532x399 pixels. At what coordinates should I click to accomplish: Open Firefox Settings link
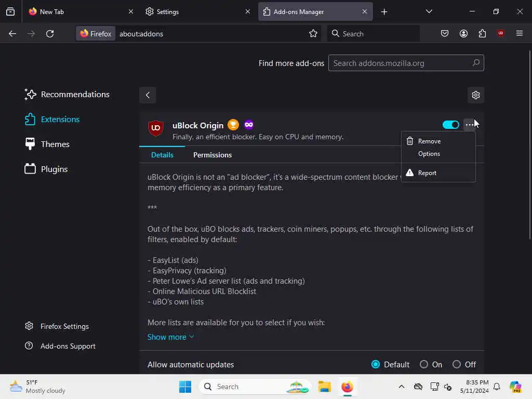(x=57, y=326)
